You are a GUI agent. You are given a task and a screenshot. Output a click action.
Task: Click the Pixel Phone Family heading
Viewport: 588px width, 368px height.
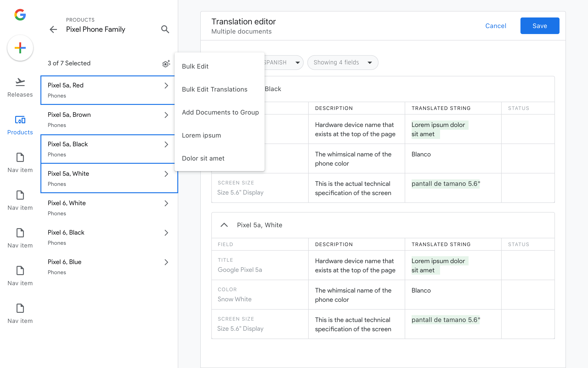[x=96, y=29]
